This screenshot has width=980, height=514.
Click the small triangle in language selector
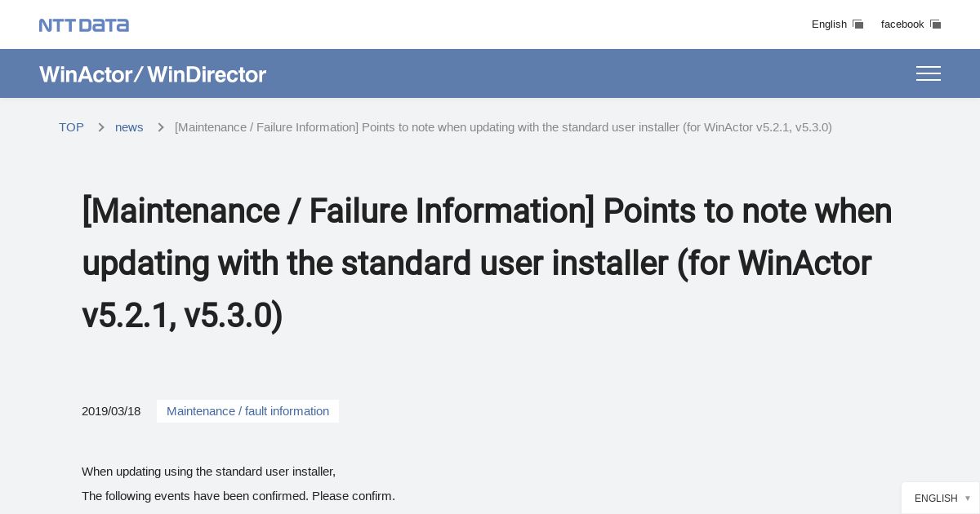[x=968, y=498]
